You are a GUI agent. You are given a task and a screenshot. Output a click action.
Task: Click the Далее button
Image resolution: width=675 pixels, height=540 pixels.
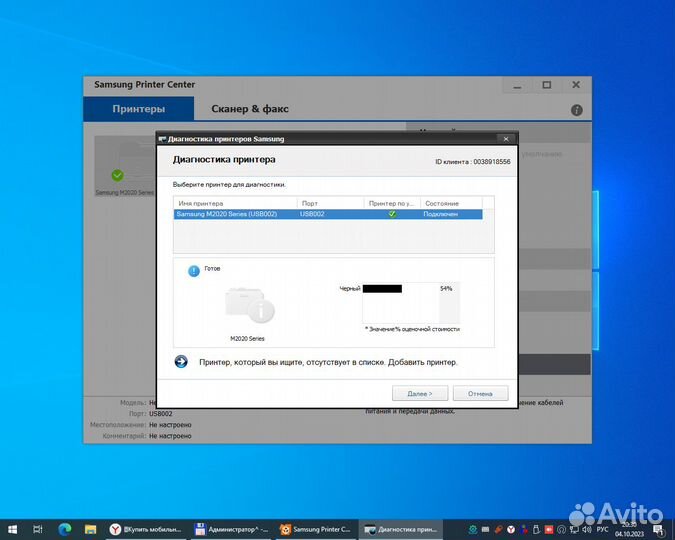420,394
